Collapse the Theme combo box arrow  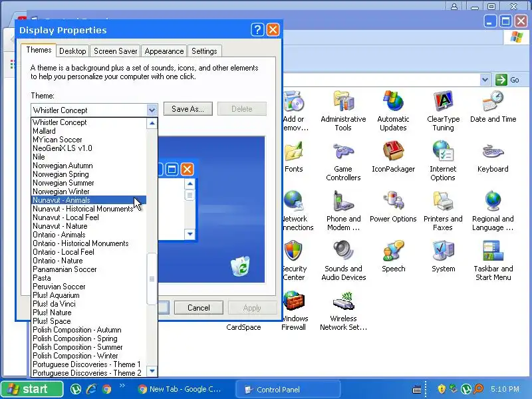coord(152,110)
